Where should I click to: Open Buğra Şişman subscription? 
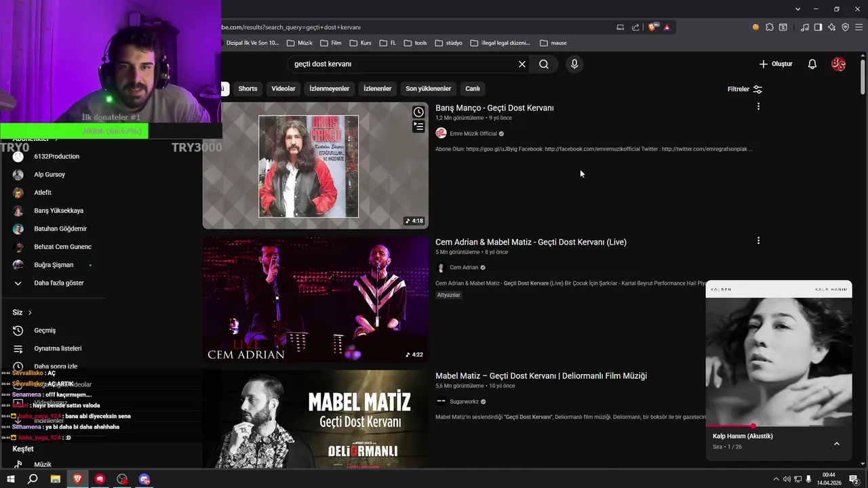point(53,264)
